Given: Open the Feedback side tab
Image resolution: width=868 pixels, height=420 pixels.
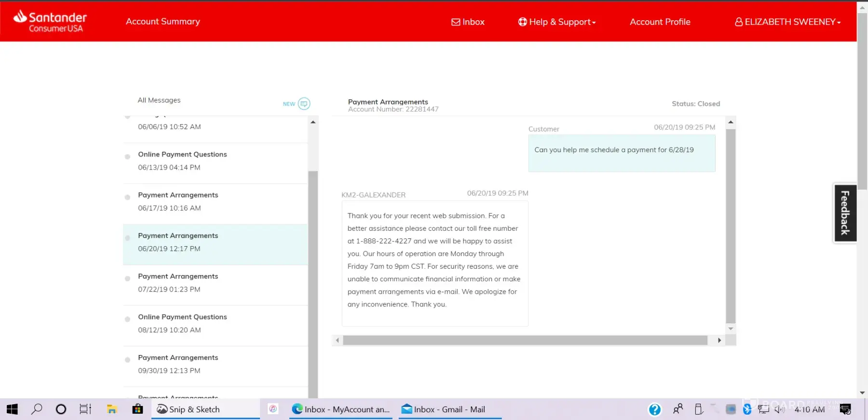Looking at the screenshot, I should (x=845, y=213).
